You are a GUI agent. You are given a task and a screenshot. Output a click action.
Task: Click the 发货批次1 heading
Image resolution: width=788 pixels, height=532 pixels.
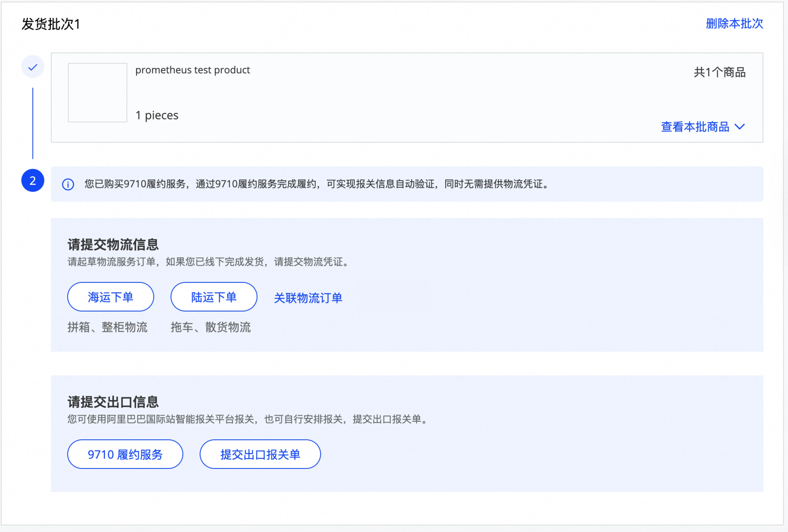click(x=51, y=24)
